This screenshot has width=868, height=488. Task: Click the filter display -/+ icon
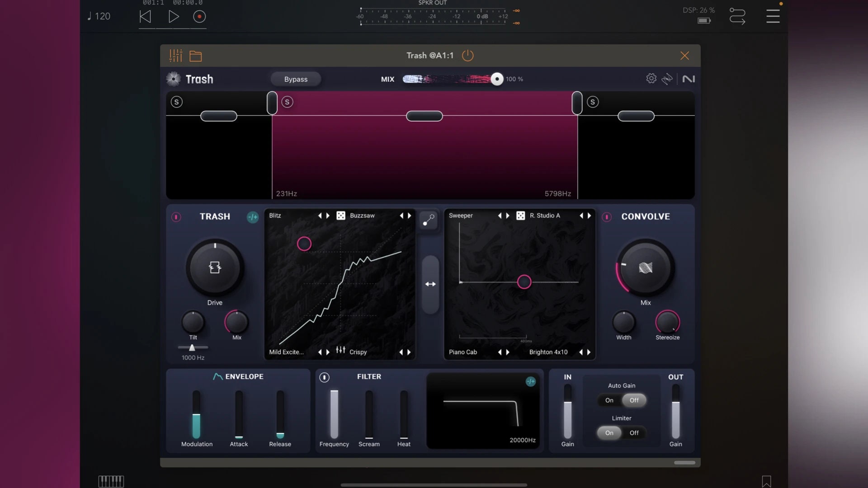coord(531,382)
